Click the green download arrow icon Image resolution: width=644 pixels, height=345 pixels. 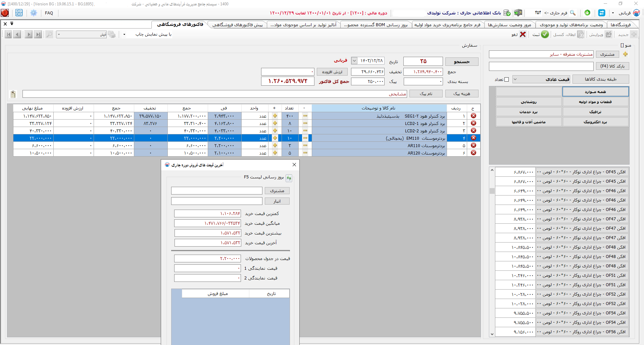tap(587, 12)
